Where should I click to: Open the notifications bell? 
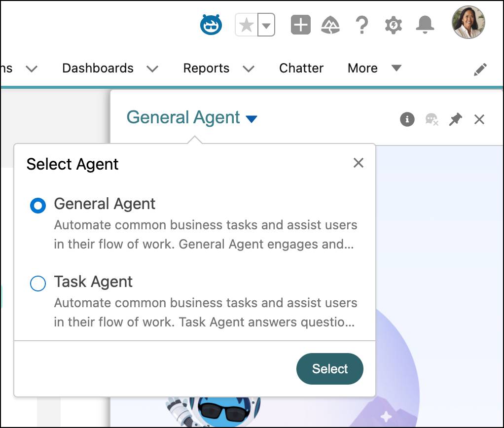425,25
